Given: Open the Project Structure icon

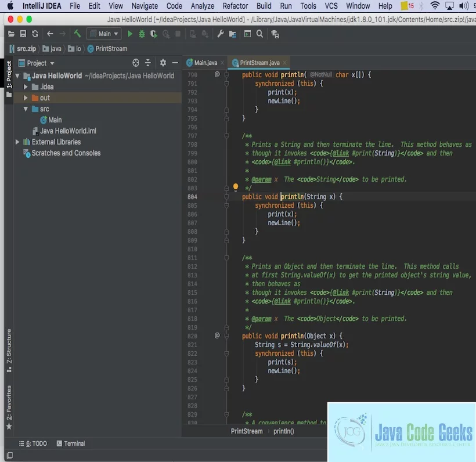Looking at the screenshot, I should [x=233, y=34].
